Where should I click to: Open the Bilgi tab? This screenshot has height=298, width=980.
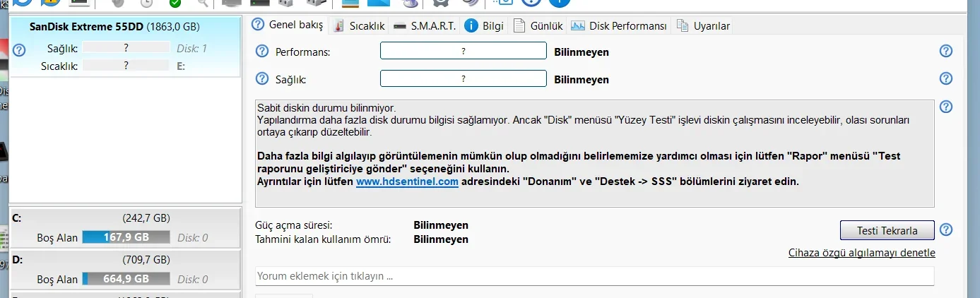(x=485, y=25)
